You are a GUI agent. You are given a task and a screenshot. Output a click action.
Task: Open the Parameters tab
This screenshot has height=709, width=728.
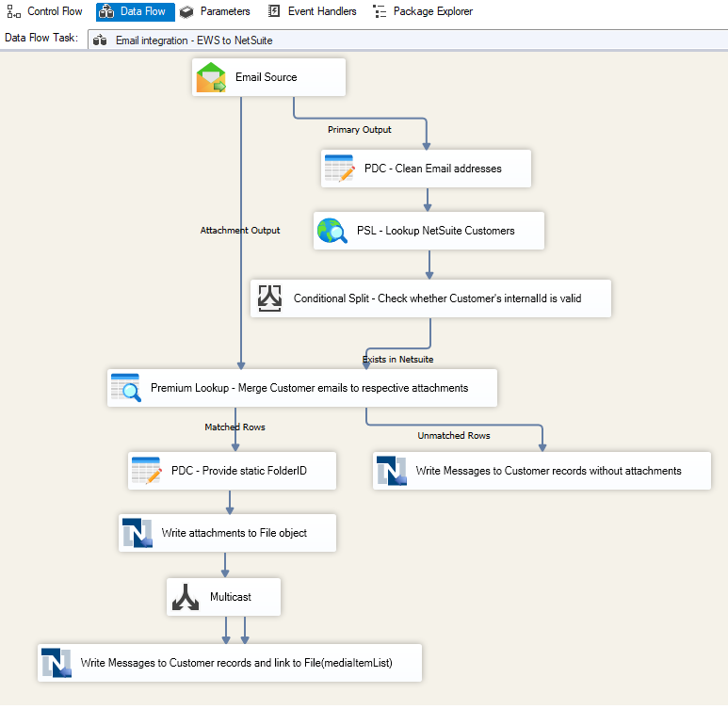216,11
